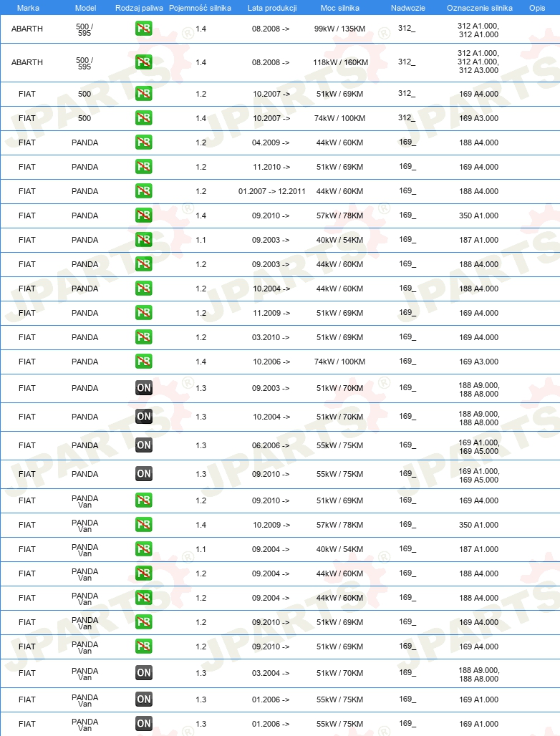Click petrol icon in PANDA 11.2010 row
Viewport: 560px width, 736px height.
tap(144, 167)
